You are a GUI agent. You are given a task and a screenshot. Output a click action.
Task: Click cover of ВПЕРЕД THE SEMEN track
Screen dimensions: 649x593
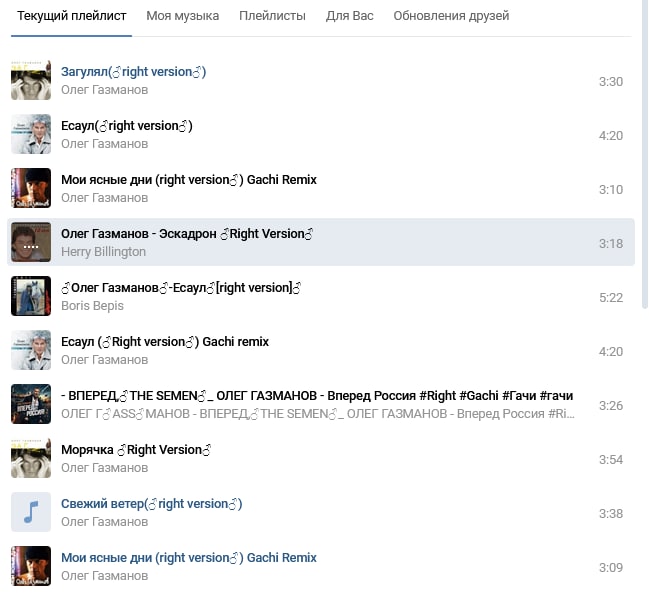coord(31,404)
